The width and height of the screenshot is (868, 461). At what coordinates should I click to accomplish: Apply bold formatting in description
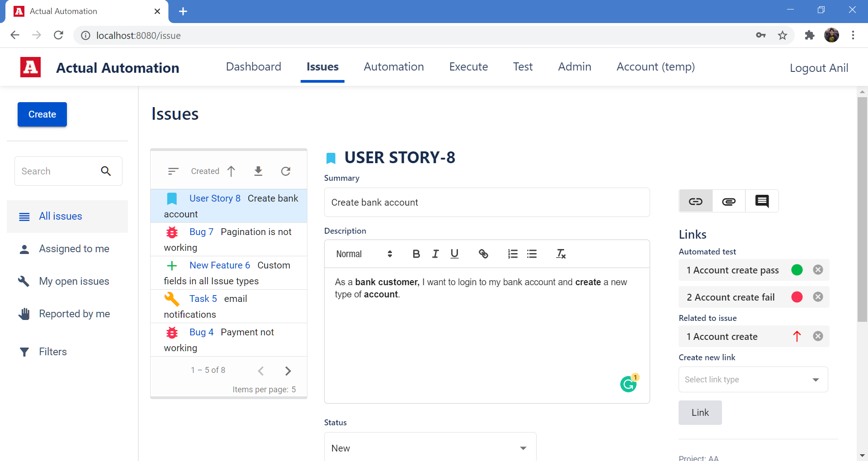click(x=416, y=254)
